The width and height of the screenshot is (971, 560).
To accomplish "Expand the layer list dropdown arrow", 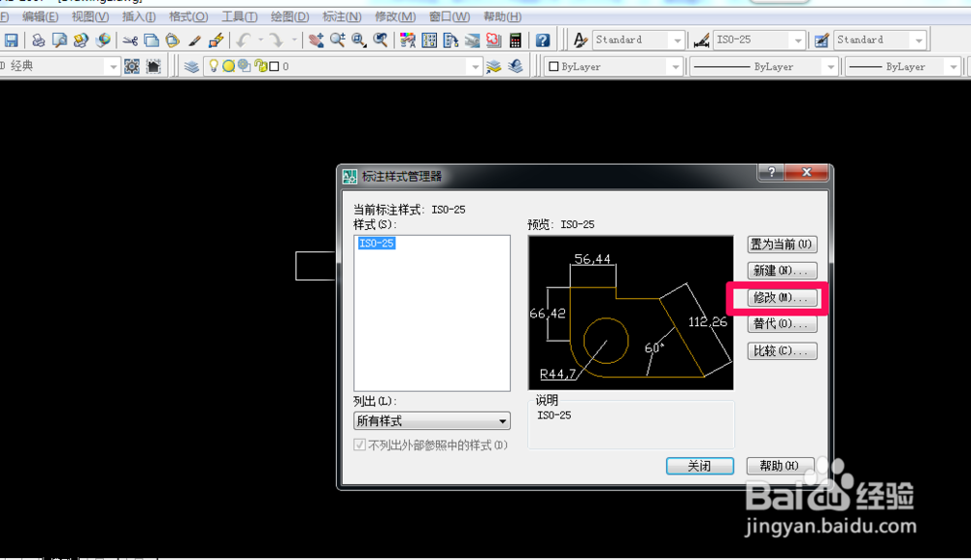I will click(475, 66).
